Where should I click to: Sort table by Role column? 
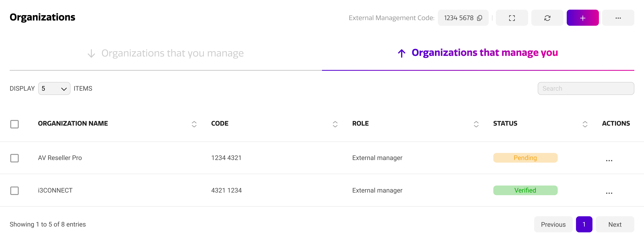tap(476, 124)
